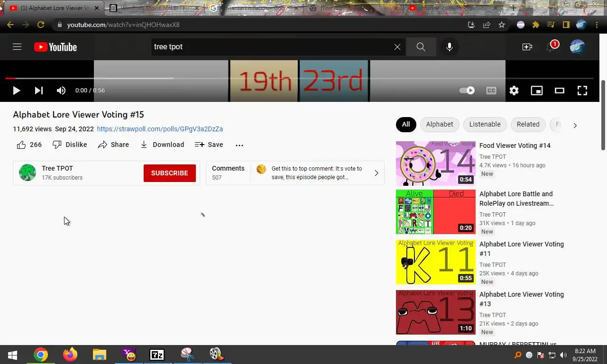Open the Tree TPOT channel avatar
The width and height of the screenshot is (607, 364).
point(28,173)
